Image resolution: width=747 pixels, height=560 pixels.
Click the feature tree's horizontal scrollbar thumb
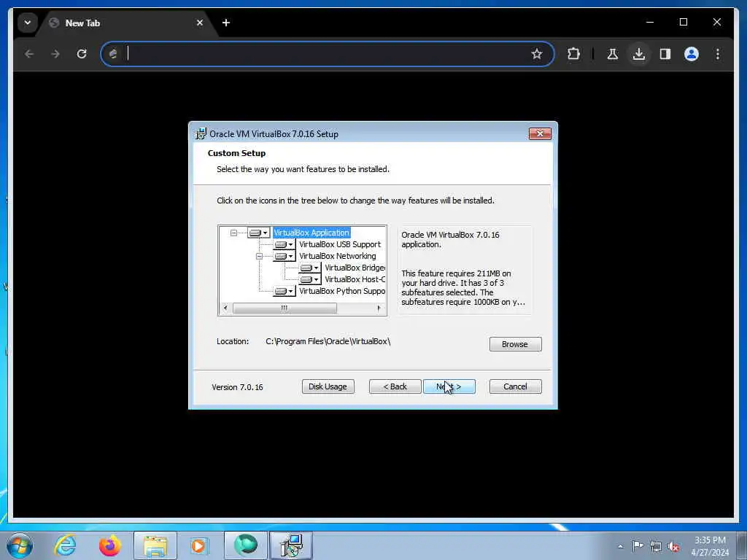click(285, 308)
